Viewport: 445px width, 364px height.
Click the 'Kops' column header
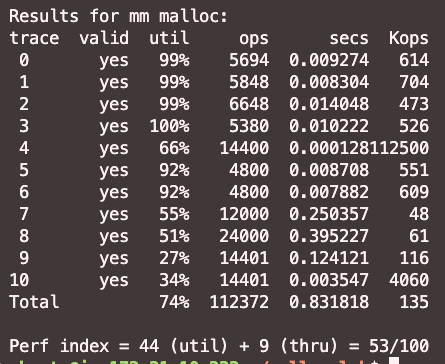409,39
